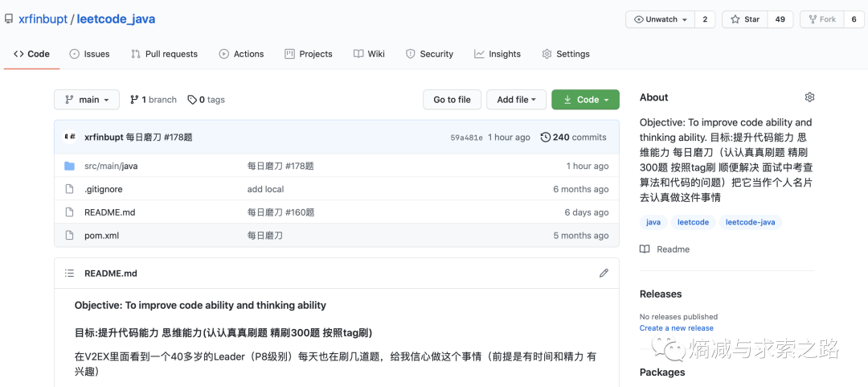The width and height of the screenshot is (868, 387).
Task: Click the branch icon beside 1 branch
Action: click(x=134, y=100)
